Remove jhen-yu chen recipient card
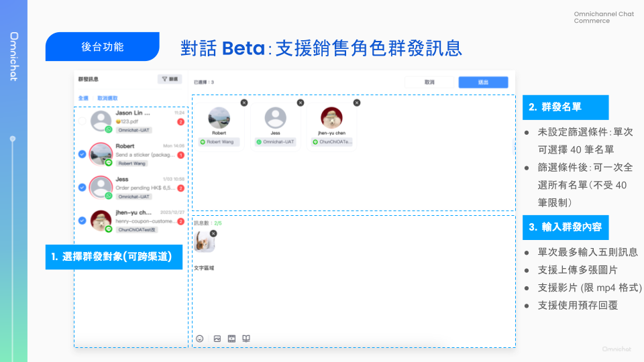644x362 pixels. 356,103
